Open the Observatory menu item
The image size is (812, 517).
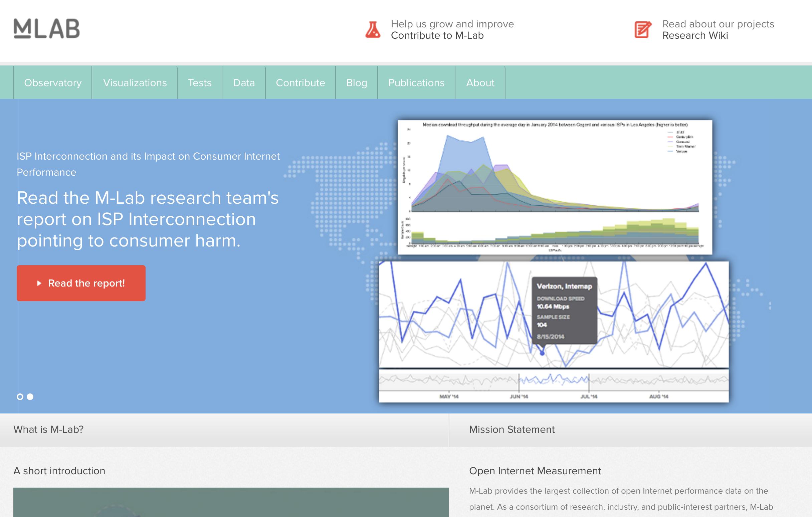coord(53,82)
